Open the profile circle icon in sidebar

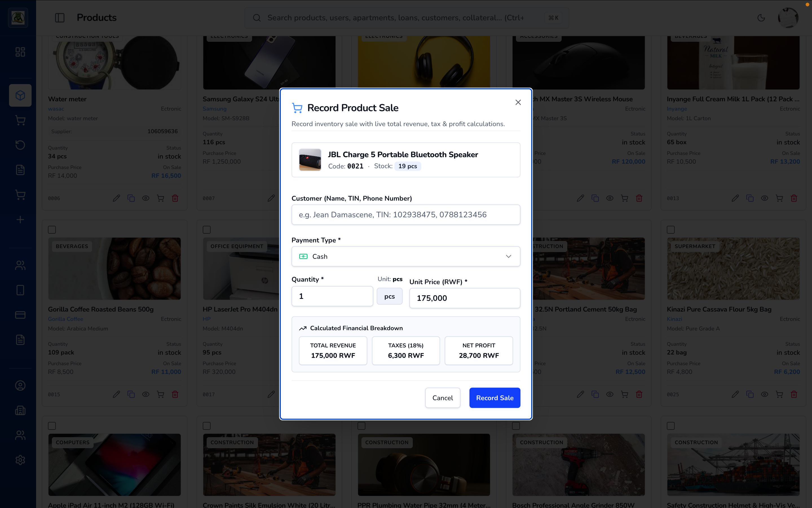click(x=20, y=385)
